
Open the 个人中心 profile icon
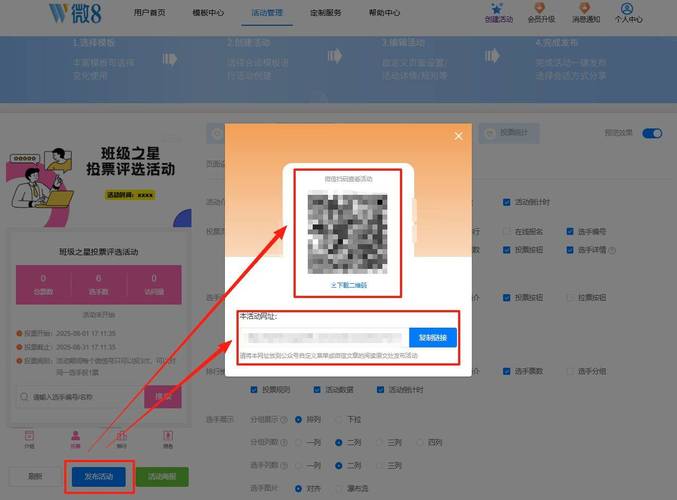(x=627, y=8)
